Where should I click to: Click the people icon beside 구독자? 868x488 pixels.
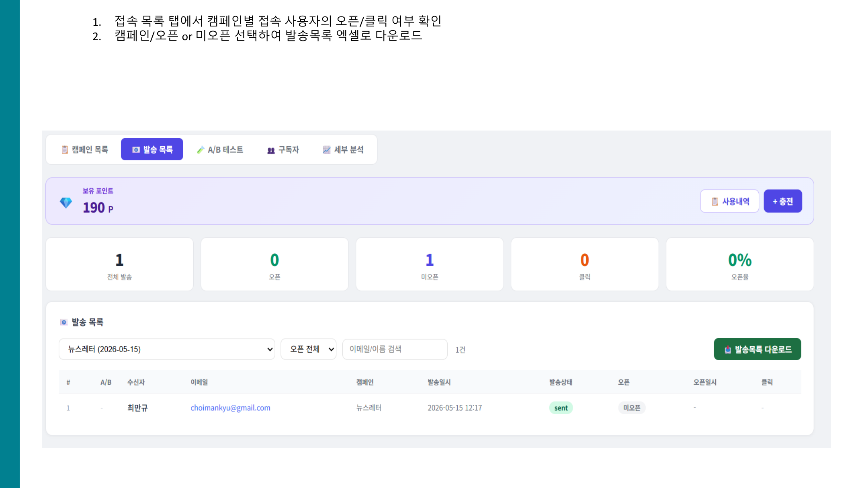tap(271, 150)
